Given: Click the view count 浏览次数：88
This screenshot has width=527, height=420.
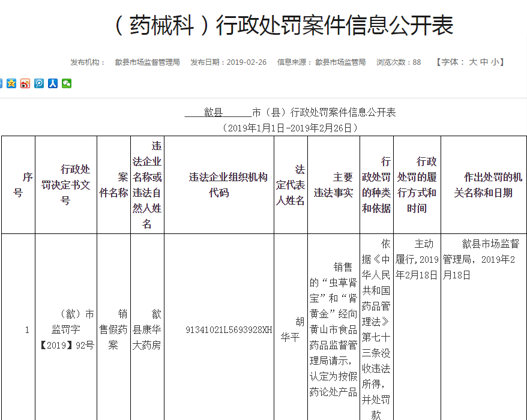Looking at the screenshot, I should click(399, 62).
